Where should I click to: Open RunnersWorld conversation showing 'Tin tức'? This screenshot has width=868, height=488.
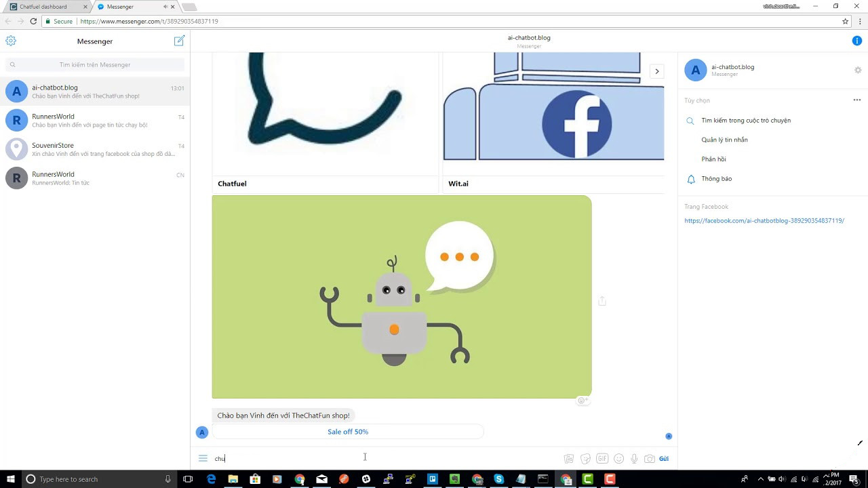(95, 178)
